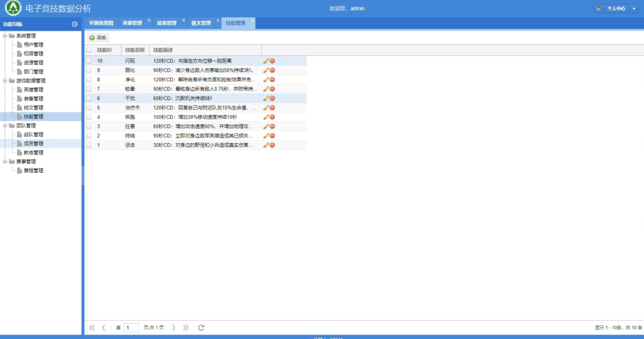Go to the first page using the double-left arrow
The width and height of the screenshot is (644, 339).
(92, 327)
